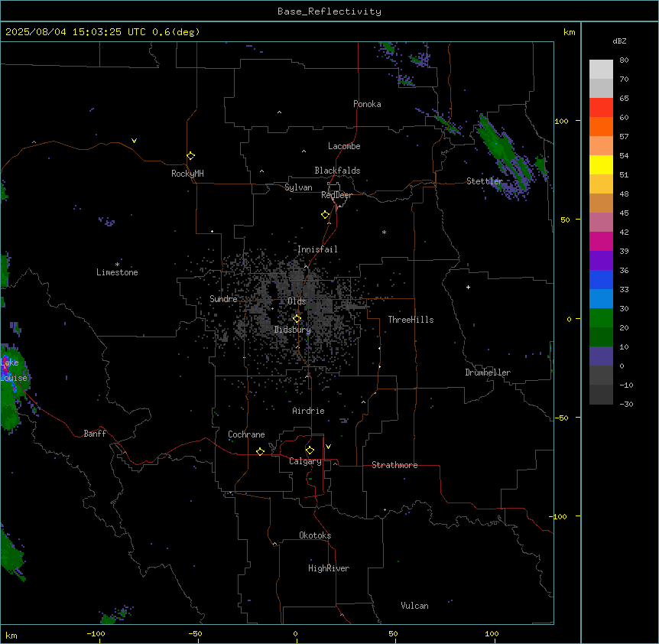The width and height of the screenshot is (659, 644).
Task: Pick the red 65 dBZ legend color
Action: pyautogui.click(x=601, y=107)
